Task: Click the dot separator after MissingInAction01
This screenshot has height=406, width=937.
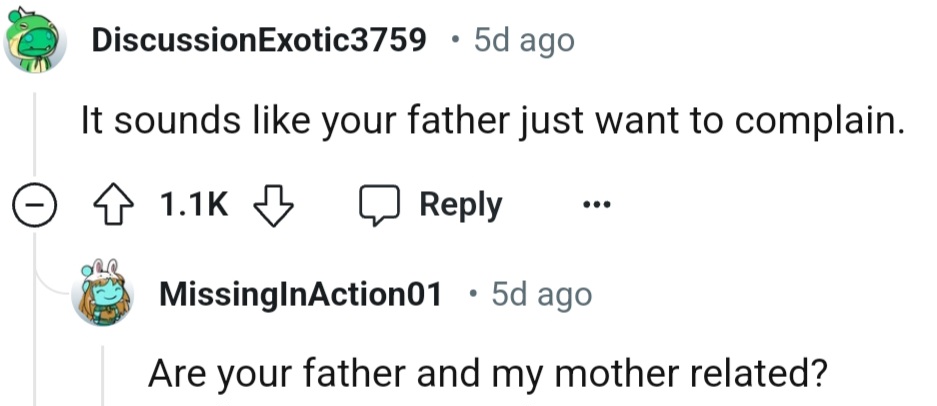Action: click(x=472, y=295)
